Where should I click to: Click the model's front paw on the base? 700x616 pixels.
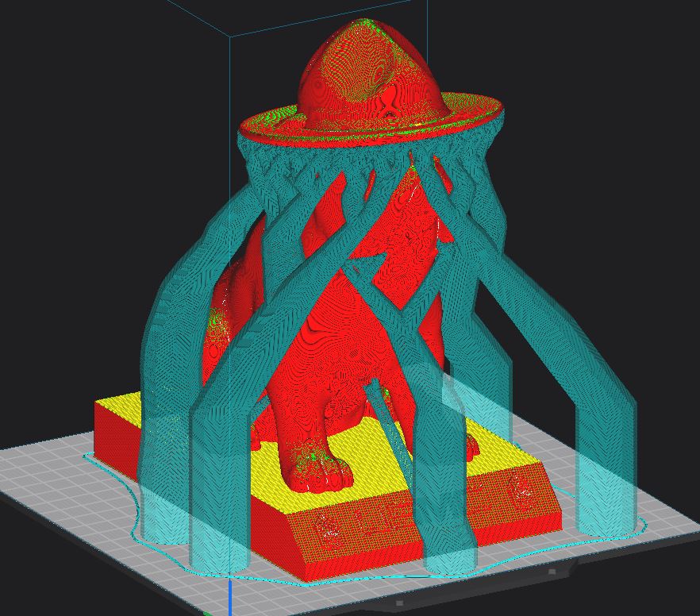click(x=317, y=468)
